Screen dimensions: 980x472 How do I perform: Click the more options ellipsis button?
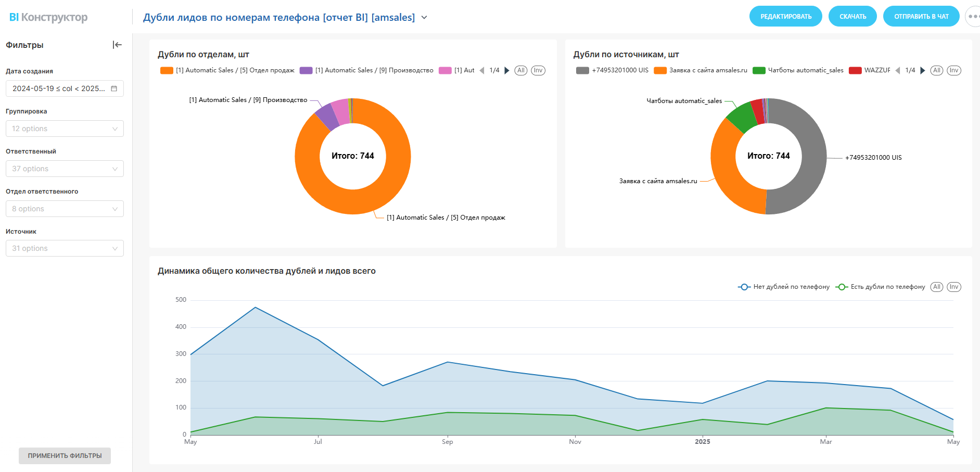click(972, 17)
